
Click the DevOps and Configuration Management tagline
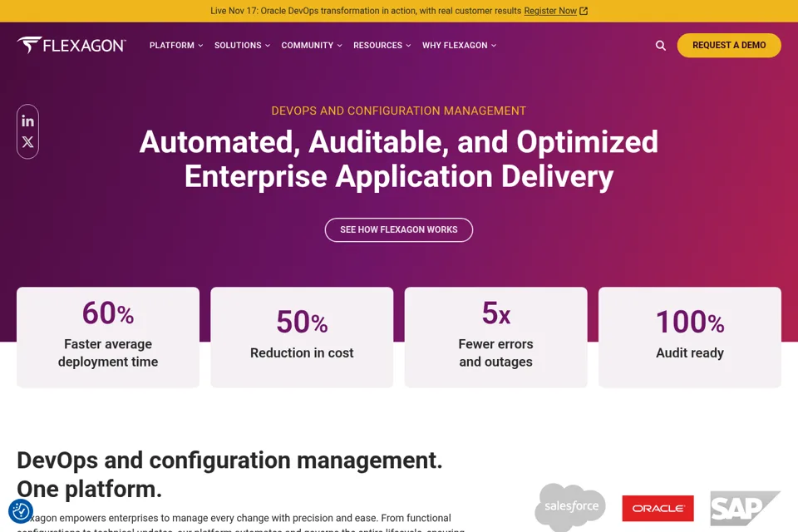(x=398, y=111)
